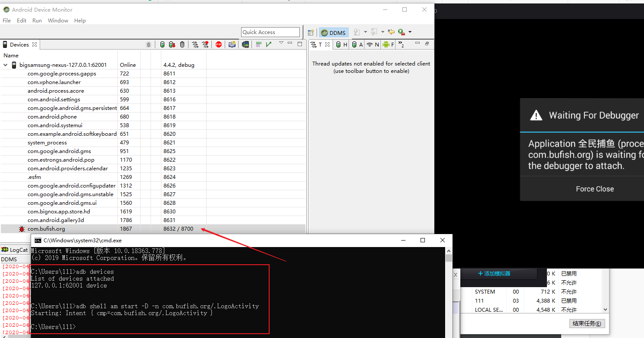Image resolution: width=644 pixels, height=338 pixels.
Task: Click the yellow back-arrow toolbar icon
Action: click(391, 32)
